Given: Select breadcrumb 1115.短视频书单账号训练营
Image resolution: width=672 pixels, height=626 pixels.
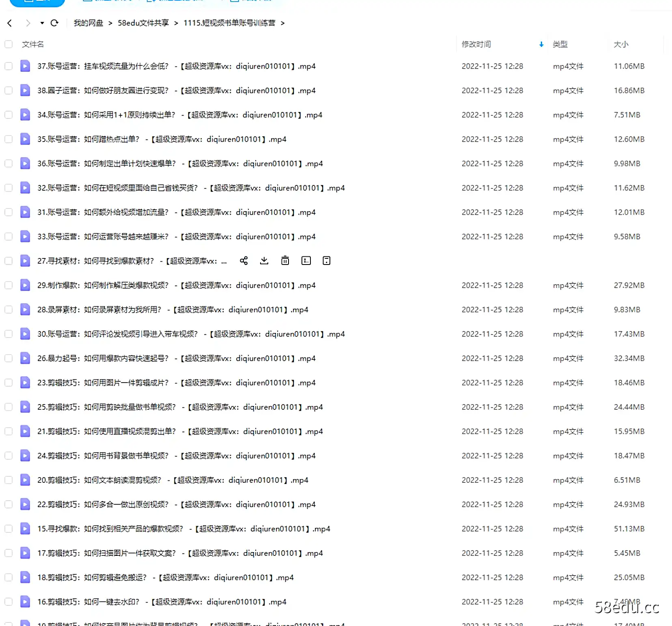Looking at the screenshot, I should coord(229,23).
